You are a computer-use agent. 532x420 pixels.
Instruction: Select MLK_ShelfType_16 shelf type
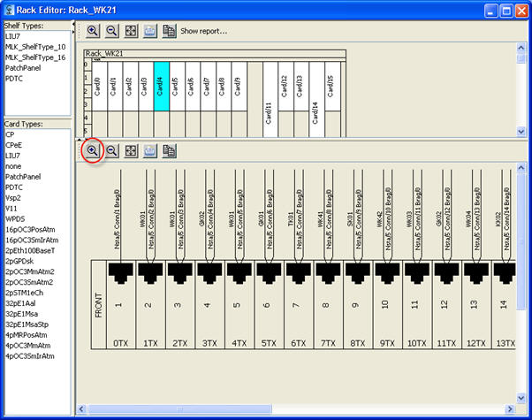pyautogui.click(x=35, y=57)
